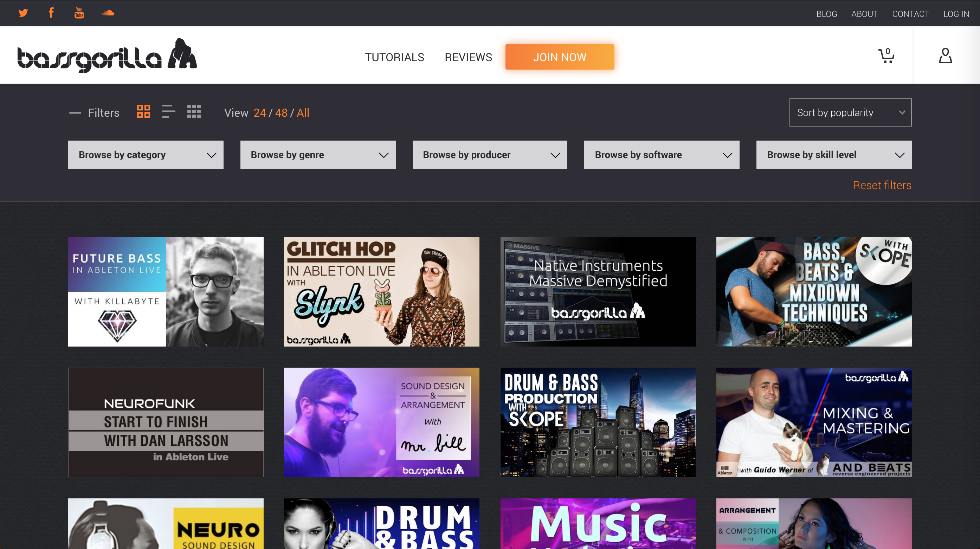Expand Browse by genre dropdown

point(318,155)
